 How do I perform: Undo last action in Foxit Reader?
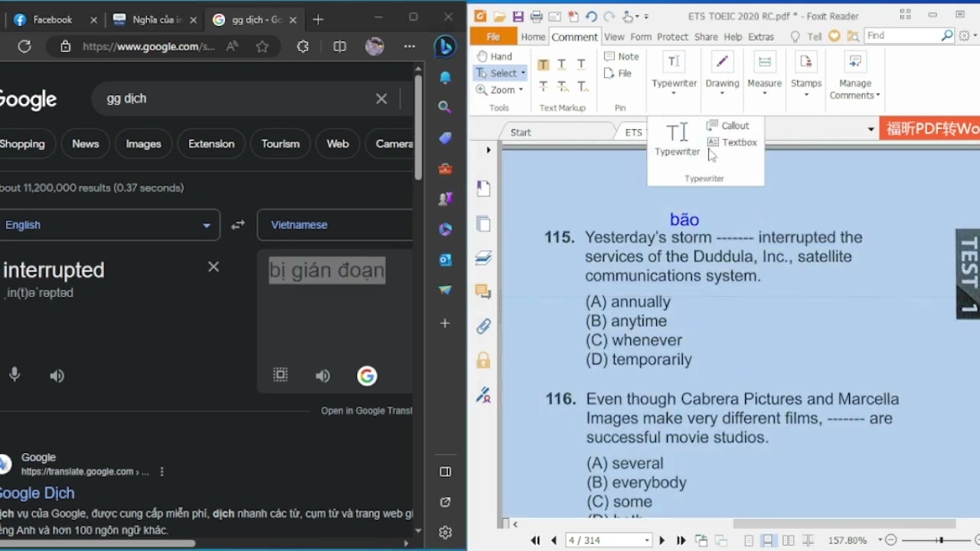591,16
